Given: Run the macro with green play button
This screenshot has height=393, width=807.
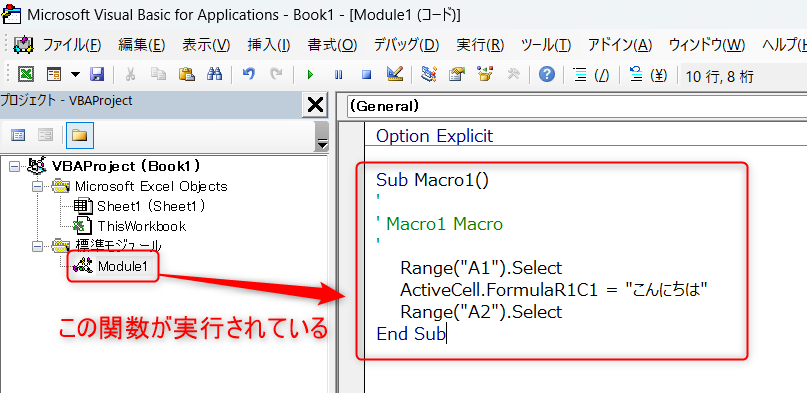Looking at the screenshot, I should 310,75.
